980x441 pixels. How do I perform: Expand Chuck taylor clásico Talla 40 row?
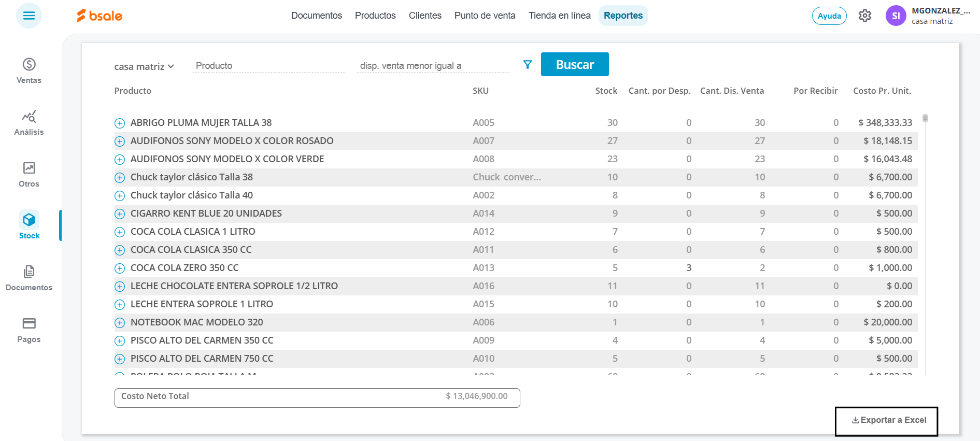pyautogui.click(x=120, y=196)
